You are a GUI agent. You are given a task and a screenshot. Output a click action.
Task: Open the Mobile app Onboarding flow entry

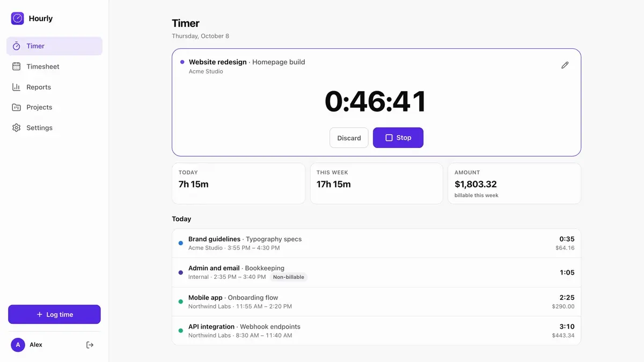[376, 301]
